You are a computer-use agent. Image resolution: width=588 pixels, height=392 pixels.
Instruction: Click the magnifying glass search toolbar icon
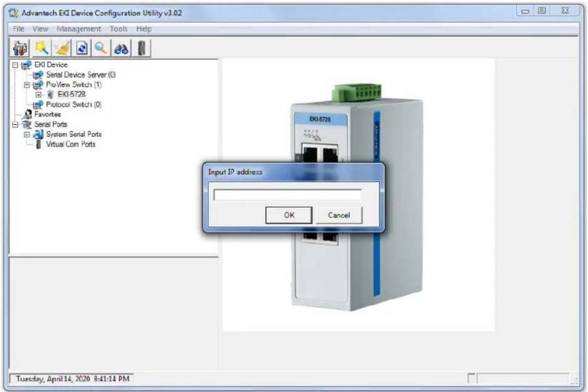[x=101, y=48]
